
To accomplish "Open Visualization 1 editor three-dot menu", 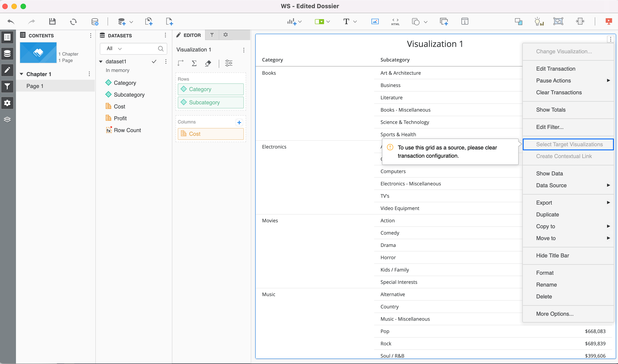I will pyautogui.click(x=244, y=50).
